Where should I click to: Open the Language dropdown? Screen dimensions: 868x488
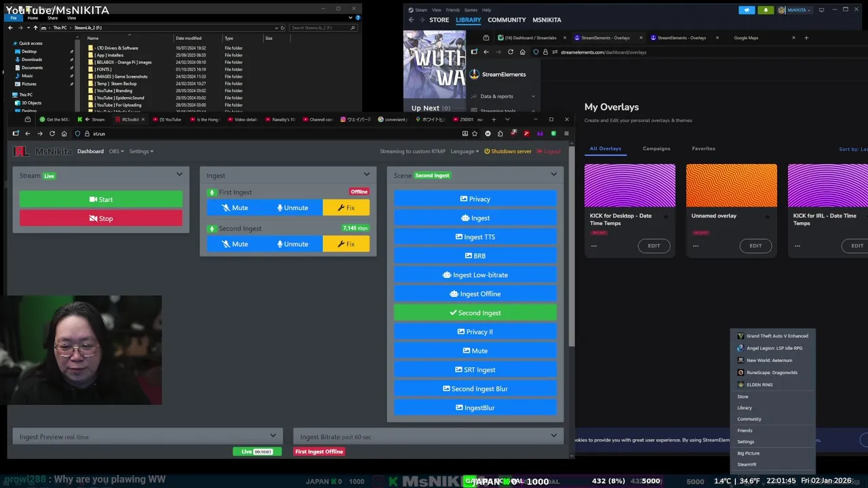(x=465, y=151)
